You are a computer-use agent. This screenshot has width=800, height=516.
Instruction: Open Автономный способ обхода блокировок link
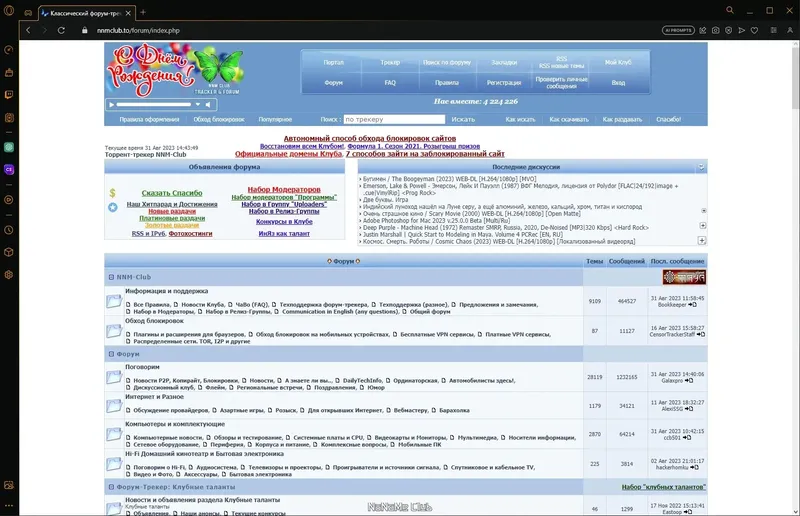(370, 138)
